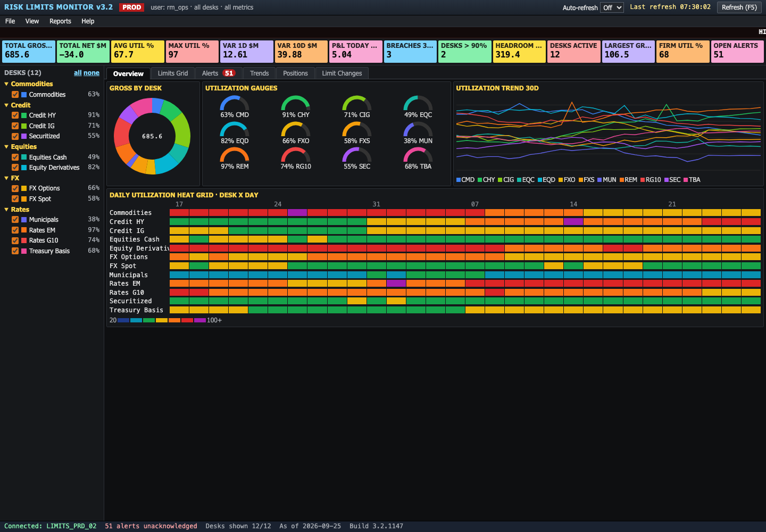
Task: Collapse the Equities desk group
Action: click(x=20, y=147)
